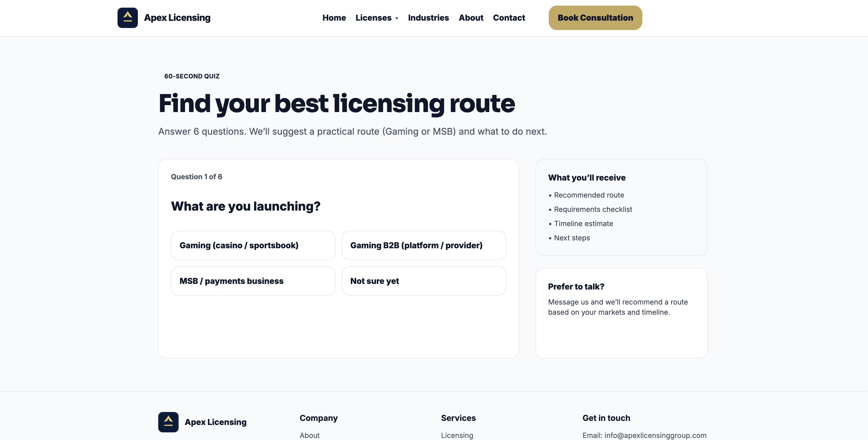The height and width of the screenshot is (440, 868).
Task: Click the Apex Licensing logo in the footer
Action: (x=202, y=422)
